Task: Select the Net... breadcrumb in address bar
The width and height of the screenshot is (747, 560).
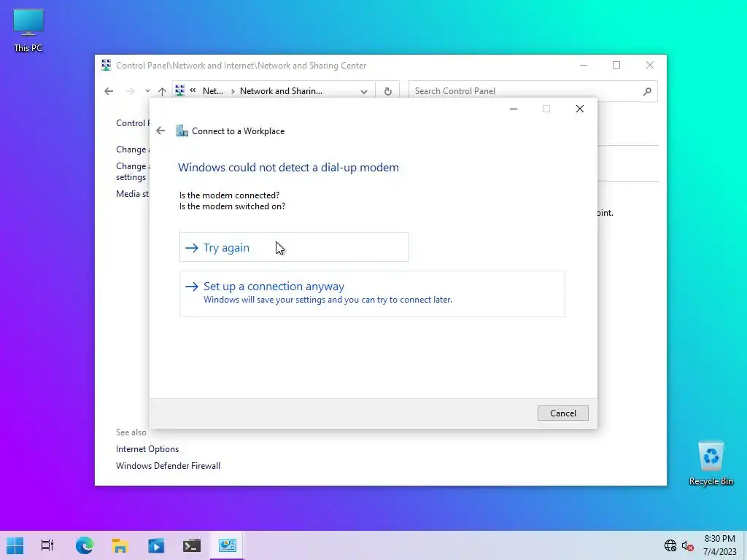Action: 213,91
